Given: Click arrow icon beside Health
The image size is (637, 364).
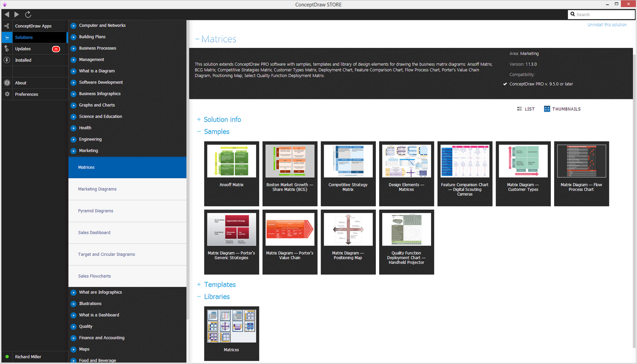Looking at the screenshot, I should coord(73,128).
